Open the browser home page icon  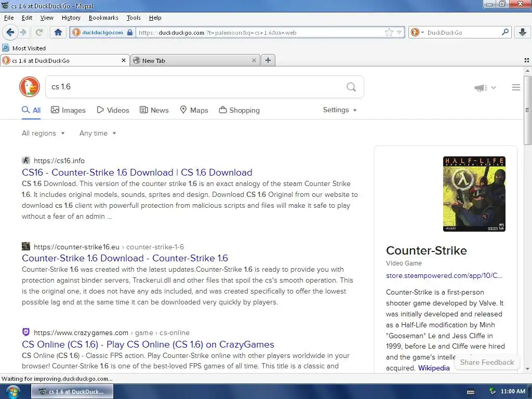coord(58,32)
